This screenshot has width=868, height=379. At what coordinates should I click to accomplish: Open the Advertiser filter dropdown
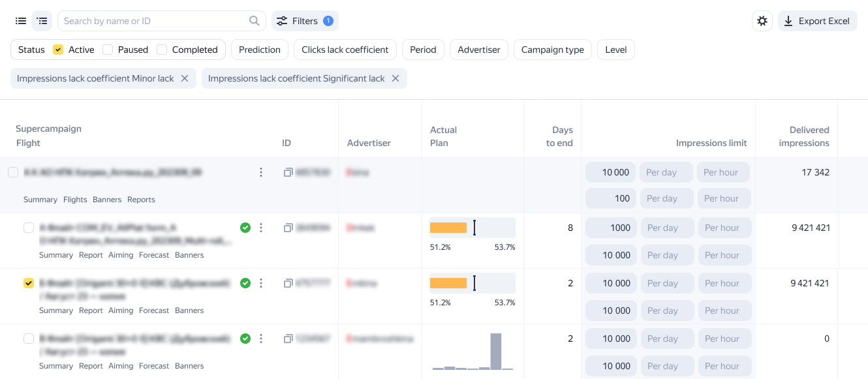click(479, 50)
